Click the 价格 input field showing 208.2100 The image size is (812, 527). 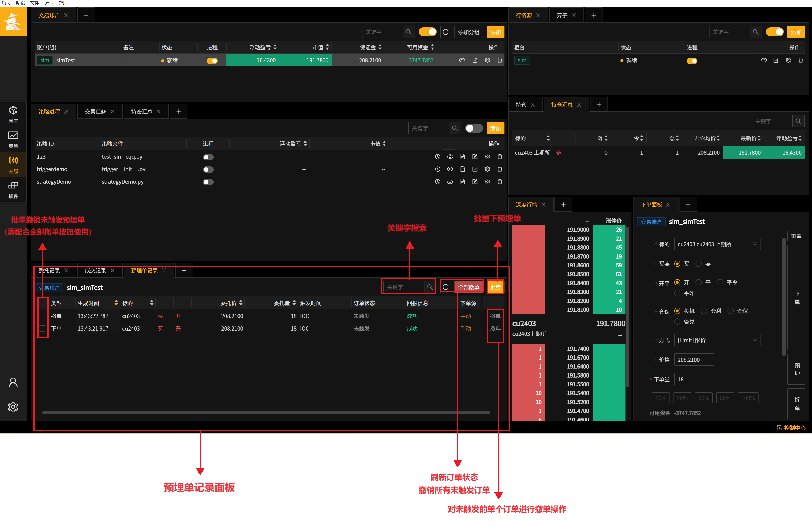click(694, 360)
